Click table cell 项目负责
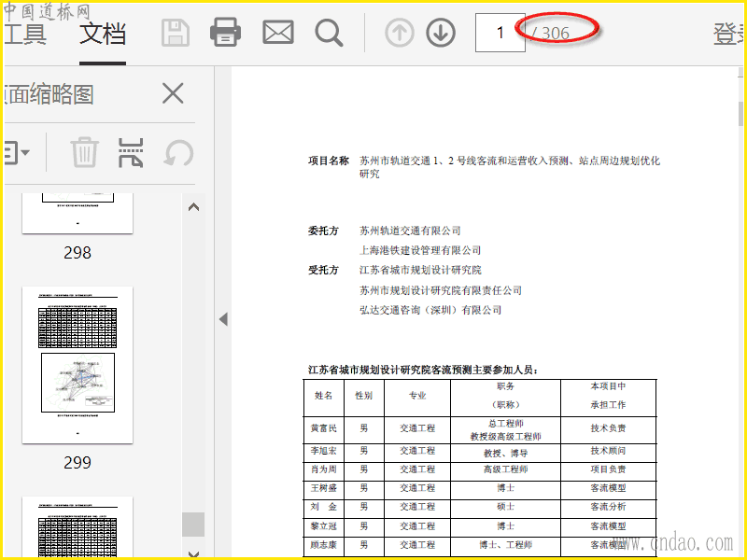 click(609, 469)
